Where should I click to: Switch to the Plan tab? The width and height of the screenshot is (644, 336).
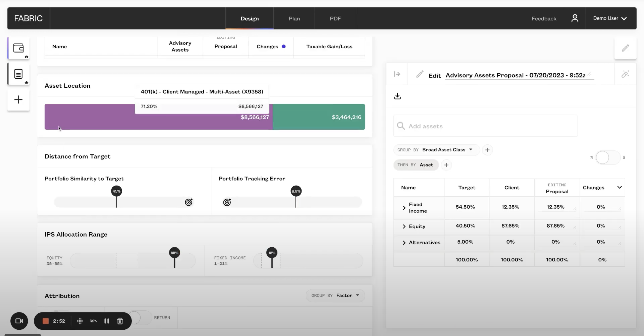294,18
